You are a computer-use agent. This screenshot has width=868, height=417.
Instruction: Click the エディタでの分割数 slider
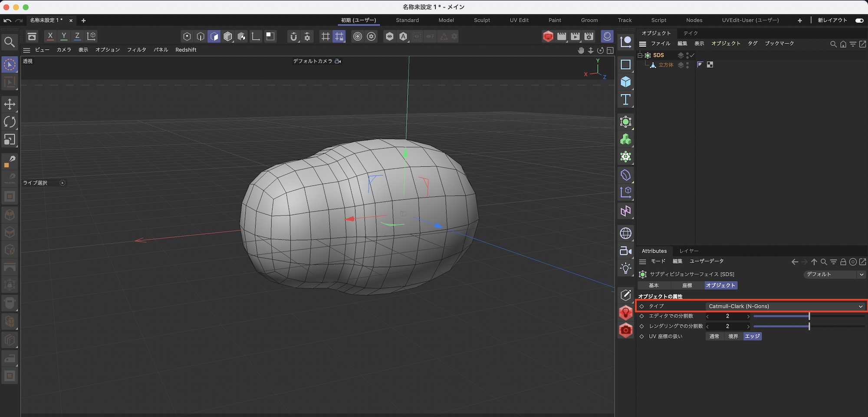pyautogui.click(x=809, y=316)
